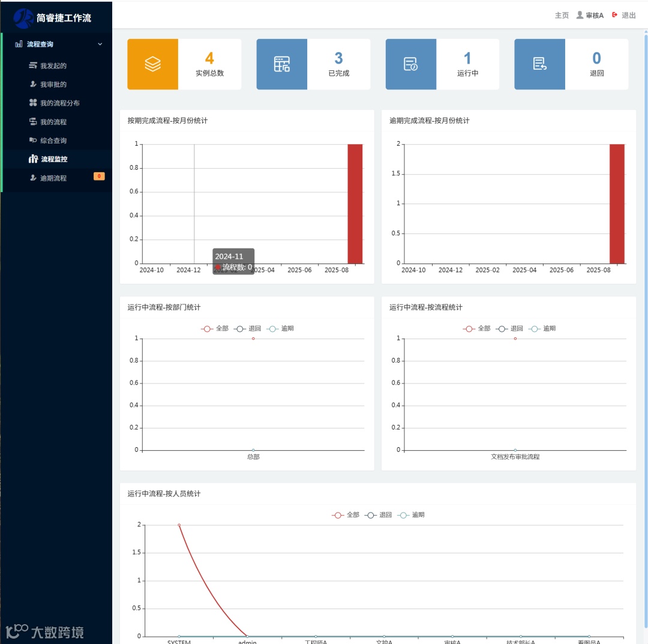Image resolution: width=648 pixels, height=644 pixels.
Task: Click the page vertical scrollbar
Action: point(646,331)
